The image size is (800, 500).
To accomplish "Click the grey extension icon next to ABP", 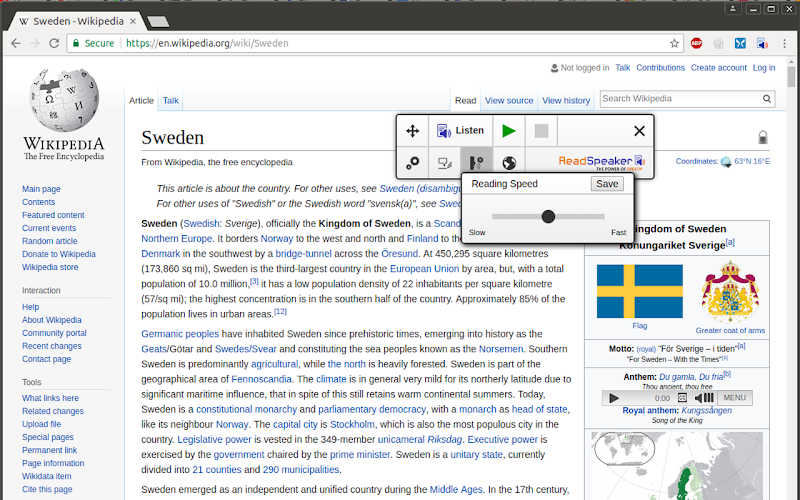I will (718, 43).
